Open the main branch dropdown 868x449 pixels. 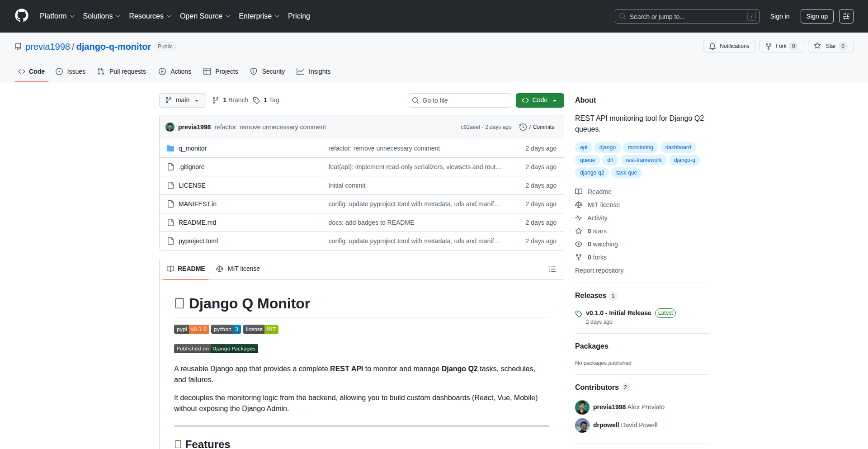[182, 100]
